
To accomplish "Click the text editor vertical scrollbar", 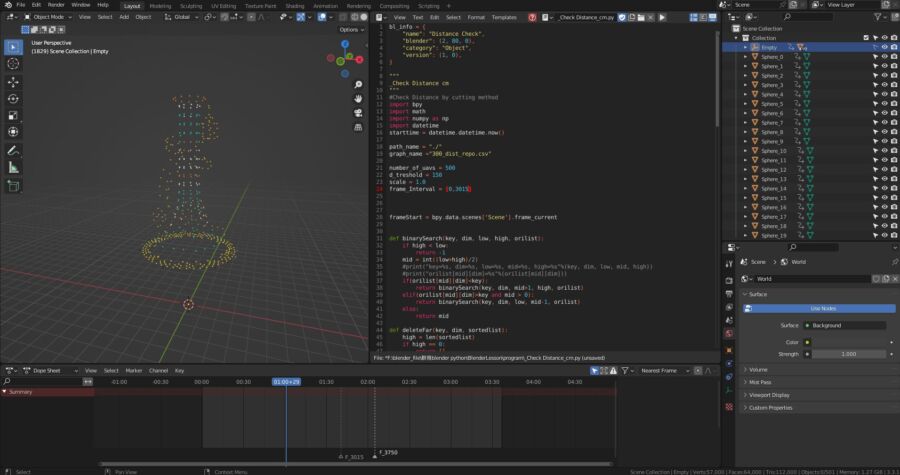I will coord(717,79).
